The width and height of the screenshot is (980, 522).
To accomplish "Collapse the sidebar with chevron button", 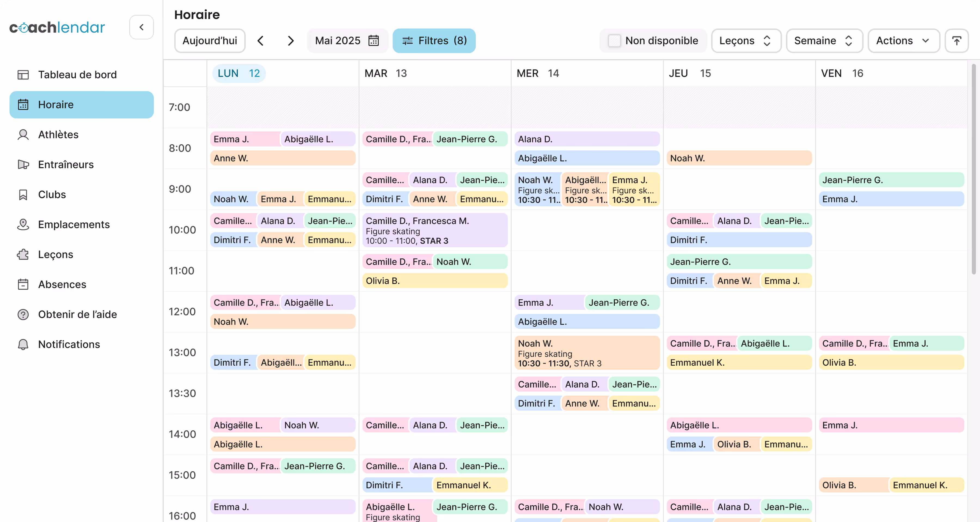I will (141, 27).
